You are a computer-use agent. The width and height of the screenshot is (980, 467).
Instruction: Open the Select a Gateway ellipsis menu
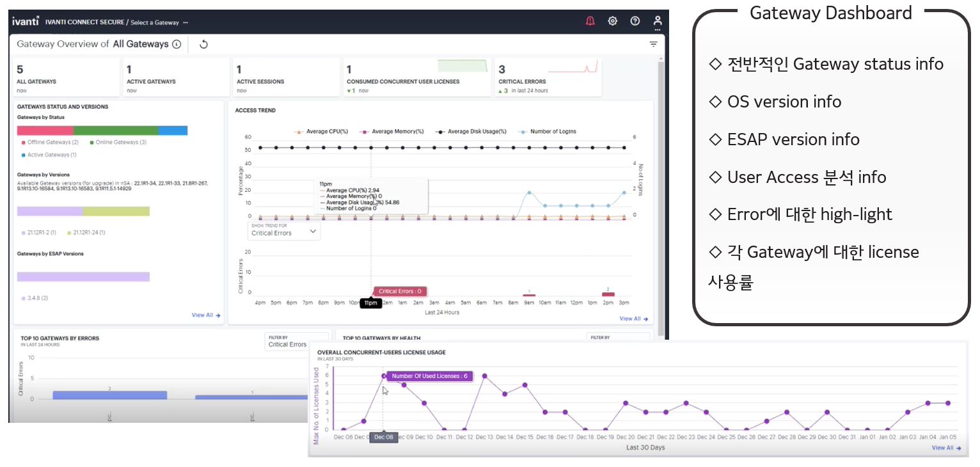(186, 22)
